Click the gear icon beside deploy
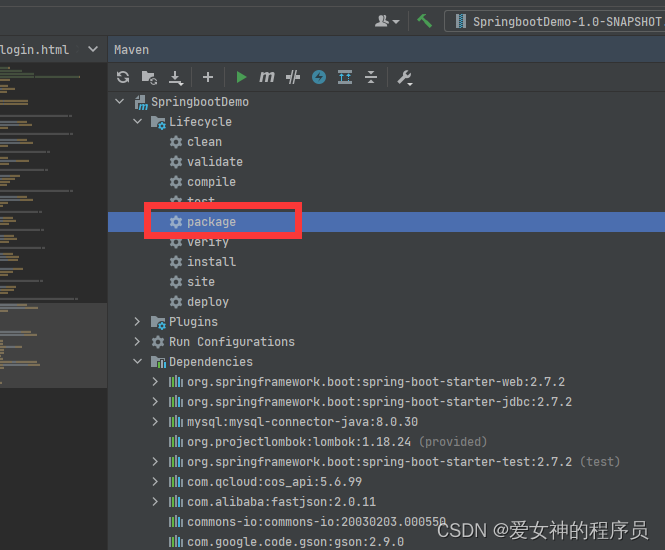The height and width of the screenshot is (550, 665). (176, 302)
